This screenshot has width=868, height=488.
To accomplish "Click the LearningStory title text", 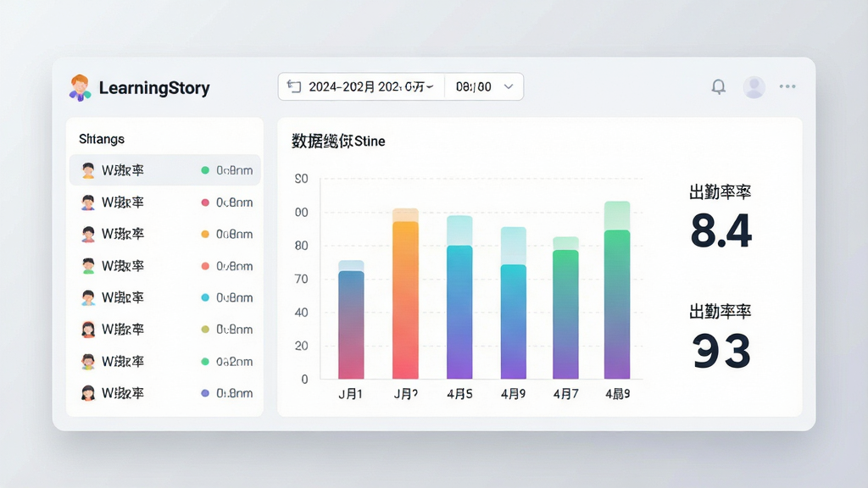I will click(154, 88).
